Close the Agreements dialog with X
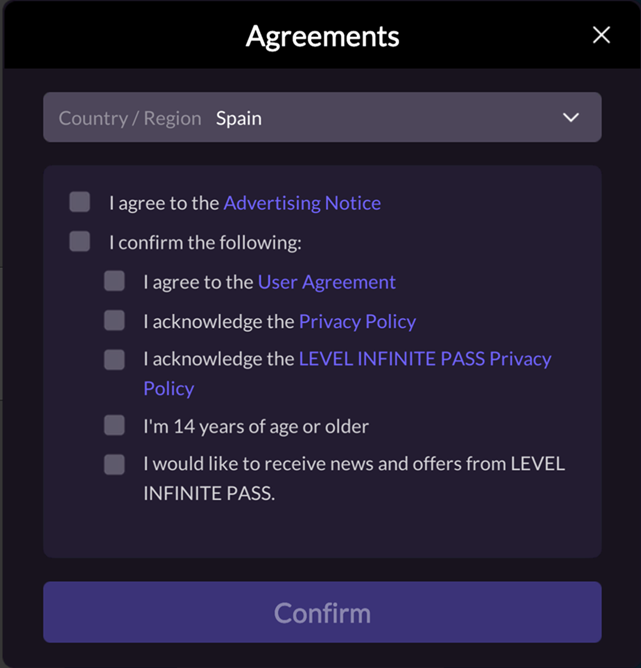Viewport: 641px width, 668px height. 601,36
